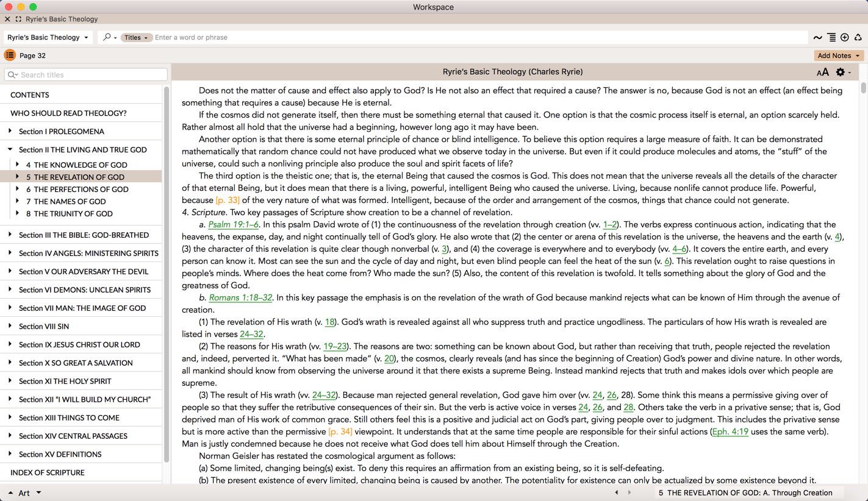The height and width of the screenshot is (501, 868).
Task: Expand chapter 7 THE NAMES OF GOD
Action: pyautogui.click(x=17, y=201)
